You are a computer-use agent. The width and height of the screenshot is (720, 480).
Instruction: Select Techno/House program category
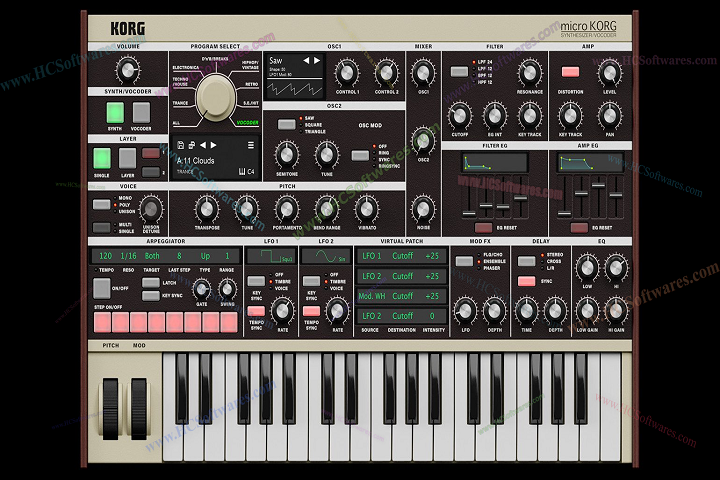(x=180, y=81)
